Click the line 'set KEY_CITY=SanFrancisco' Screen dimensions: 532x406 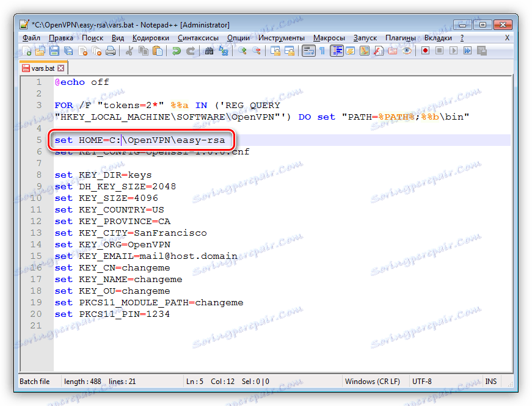131,233
